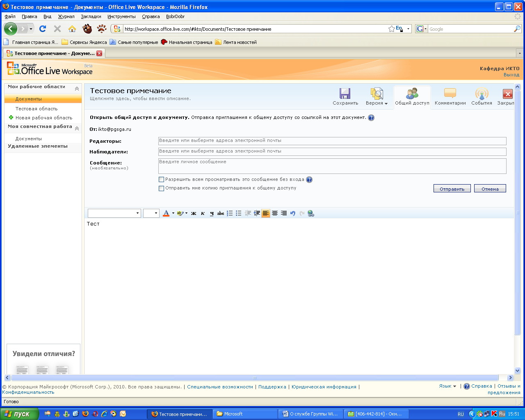Image resolution: width=525 pixels, height=420 pixels.
Task: Insert a numbered list
Action: tap(230, 213)
